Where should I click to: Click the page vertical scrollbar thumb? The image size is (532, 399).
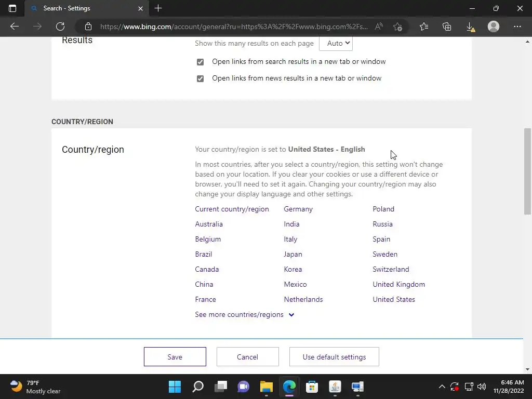coord(527,171)
